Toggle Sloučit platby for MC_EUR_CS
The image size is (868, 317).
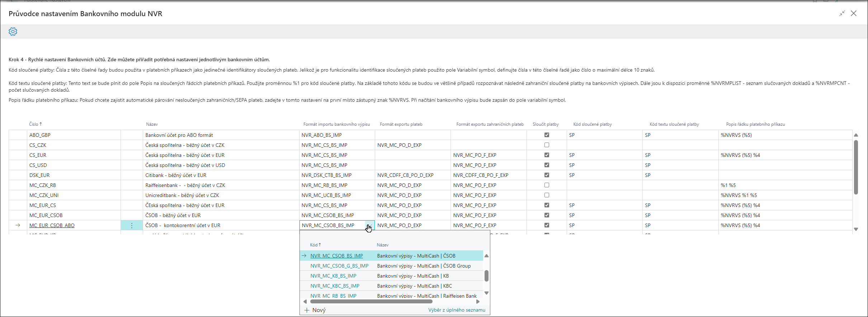click(547, 205)
